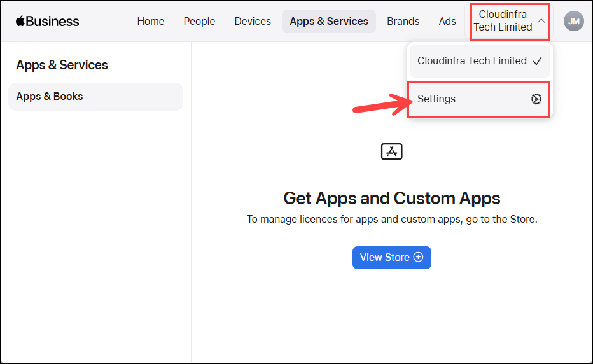Click the text about managing licences
This screenshot has height=364, width=593.
pyautogui.click(x=392, y=219)
